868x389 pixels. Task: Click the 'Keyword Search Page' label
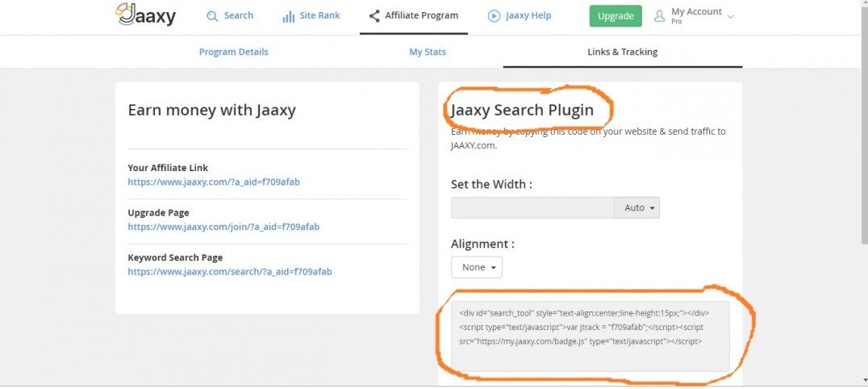pos(175,257)
